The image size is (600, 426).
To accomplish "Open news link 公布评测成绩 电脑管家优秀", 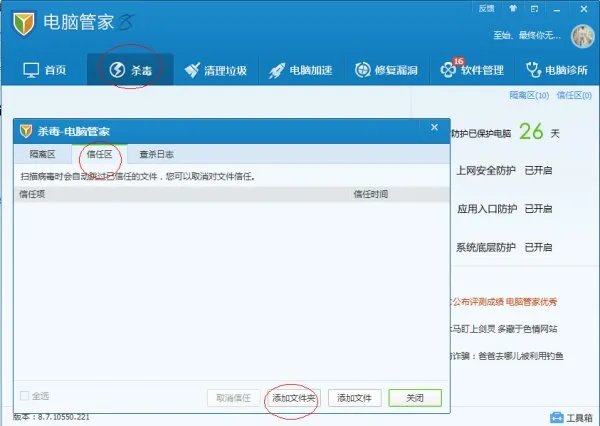I will pyautogui.click(x=504, y=302).
